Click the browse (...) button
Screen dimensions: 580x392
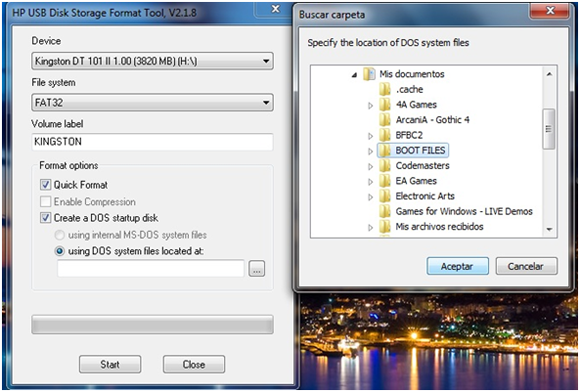[257, 268]
